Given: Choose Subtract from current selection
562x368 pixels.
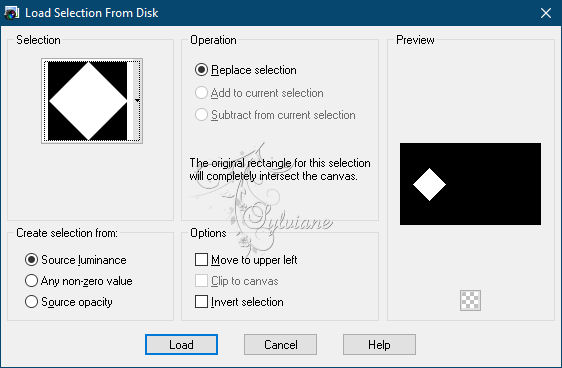Looking at the screenshot, I should coord(275,115).
